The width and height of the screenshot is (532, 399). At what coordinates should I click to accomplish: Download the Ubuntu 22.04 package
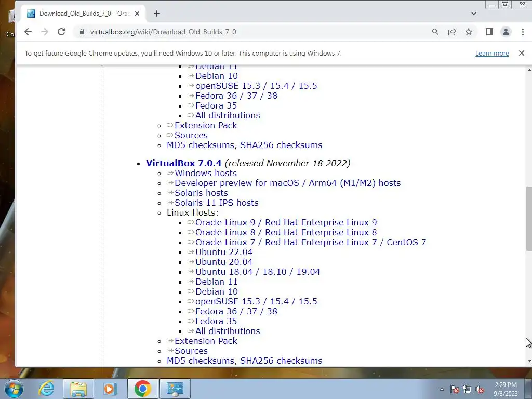tap(224, 252)
